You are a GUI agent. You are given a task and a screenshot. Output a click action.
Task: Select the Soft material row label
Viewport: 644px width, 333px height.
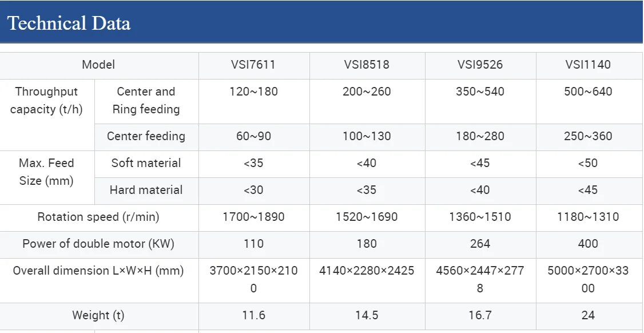tap(146, 163)
